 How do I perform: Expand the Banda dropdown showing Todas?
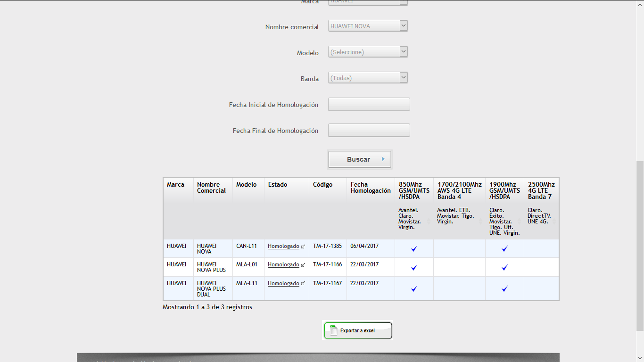(368, 78)
